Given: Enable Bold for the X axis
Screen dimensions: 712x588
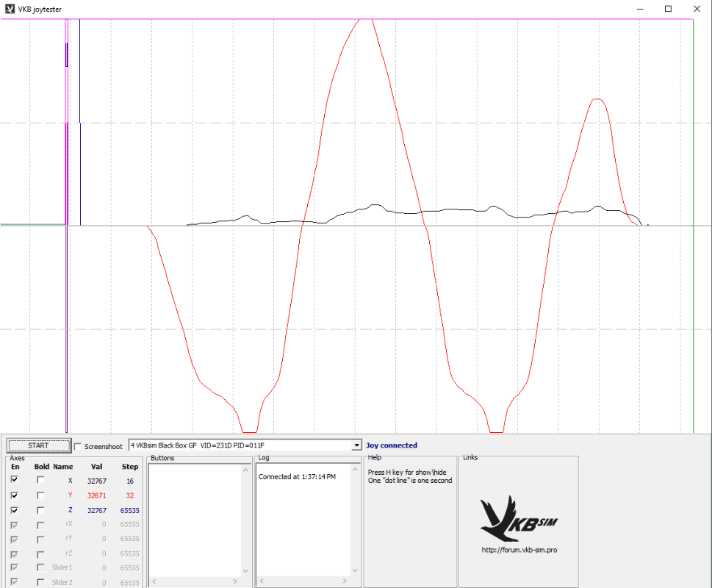Looking at the screenshot, I should click(x=41, y=480).
